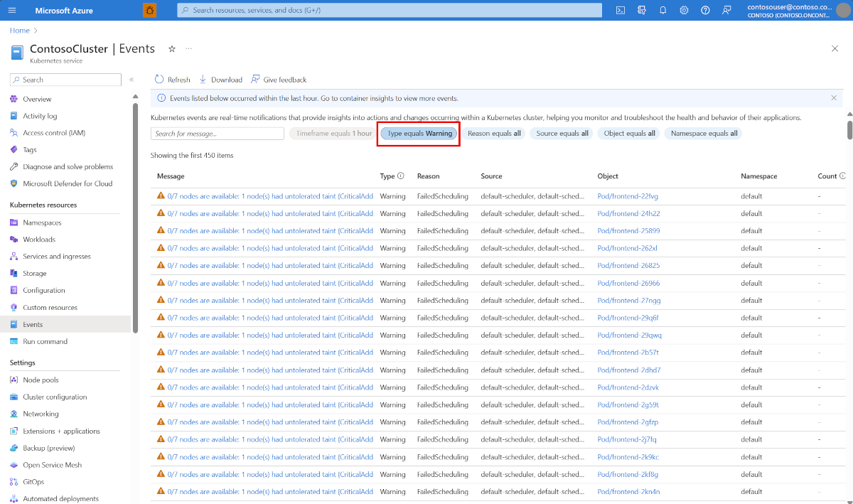Image resolution: width=853 pixels, height=504 pixels.
Task: Click the sidebar vertical scrollbar
Action: pyautogui.click(x=135, y=213)
